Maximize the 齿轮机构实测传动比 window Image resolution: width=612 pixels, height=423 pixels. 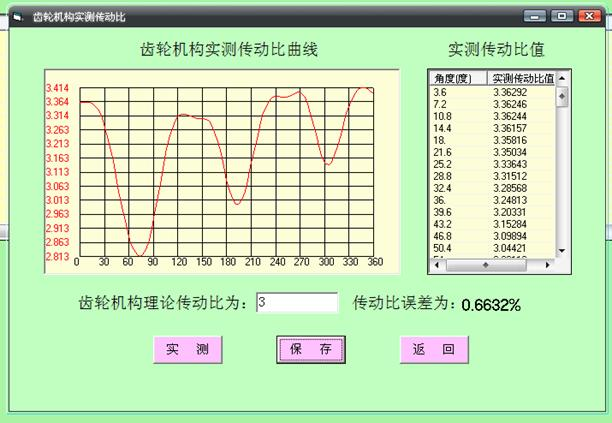pos(561,17)
